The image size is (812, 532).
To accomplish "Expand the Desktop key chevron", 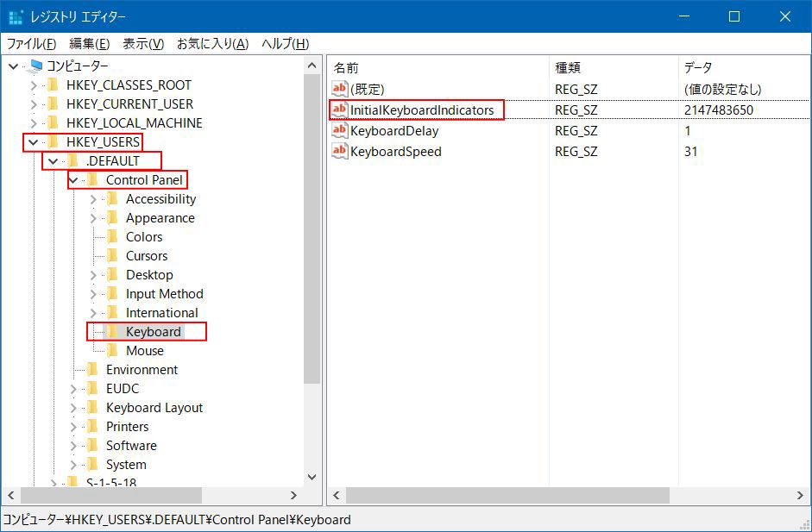I will [93, 275].
